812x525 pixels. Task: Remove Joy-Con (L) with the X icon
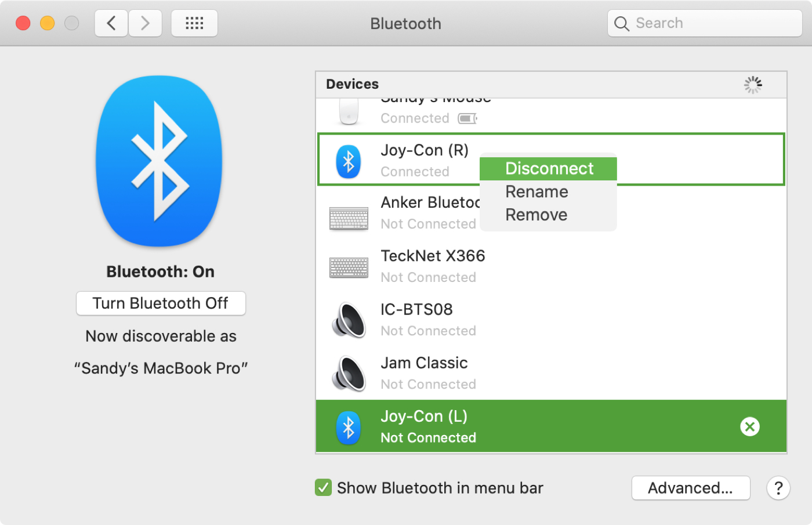[750, 427]
